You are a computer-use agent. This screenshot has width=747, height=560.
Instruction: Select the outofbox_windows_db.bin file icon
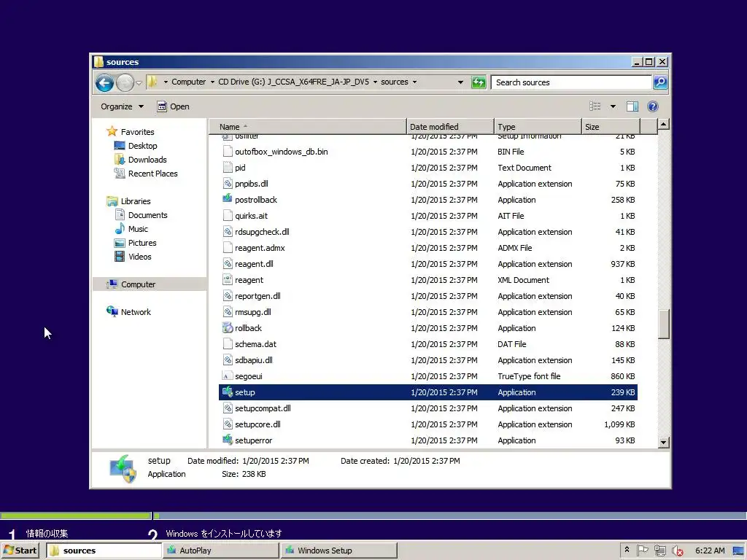tap(228, 152)
